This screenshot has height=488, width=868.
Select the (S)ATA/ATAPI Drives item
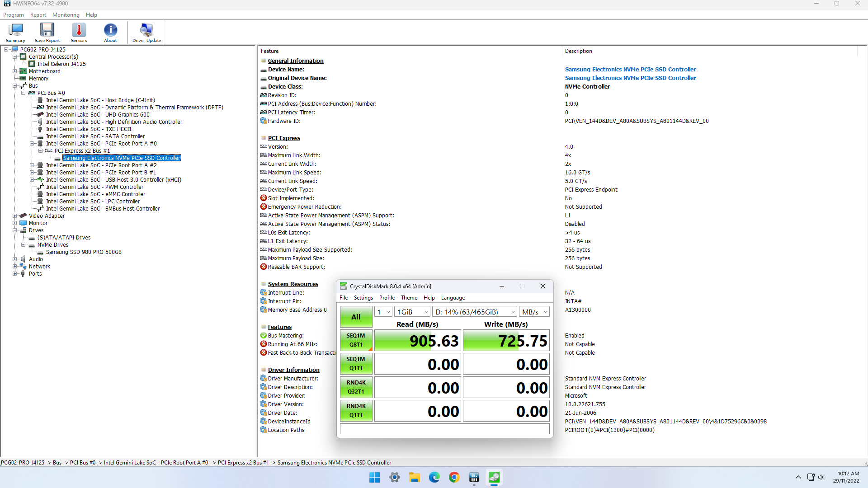[x=64, y=238]
